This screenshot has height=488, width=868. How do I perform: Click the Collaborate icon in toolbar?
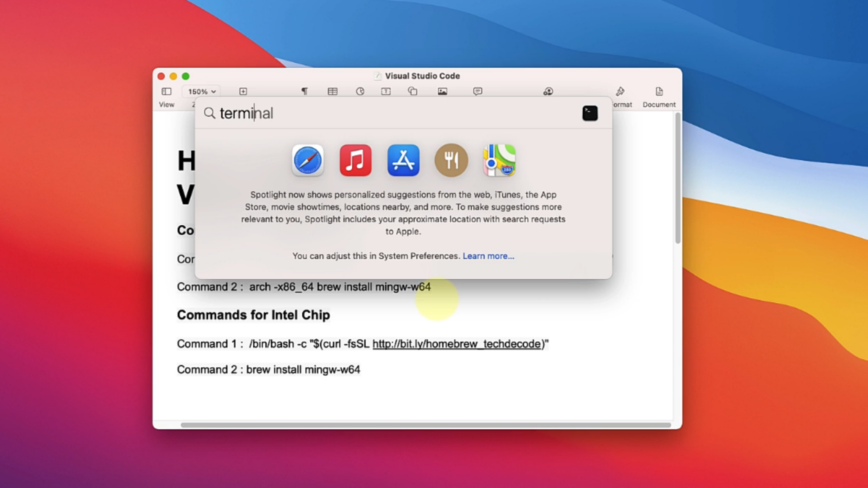point(548,91)
